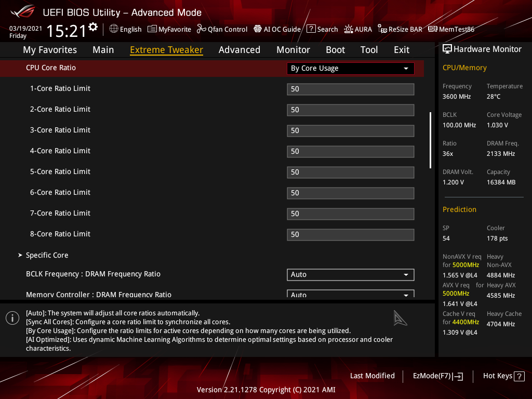Click the 7-Core Ratio Limit field

pos(351,214)
